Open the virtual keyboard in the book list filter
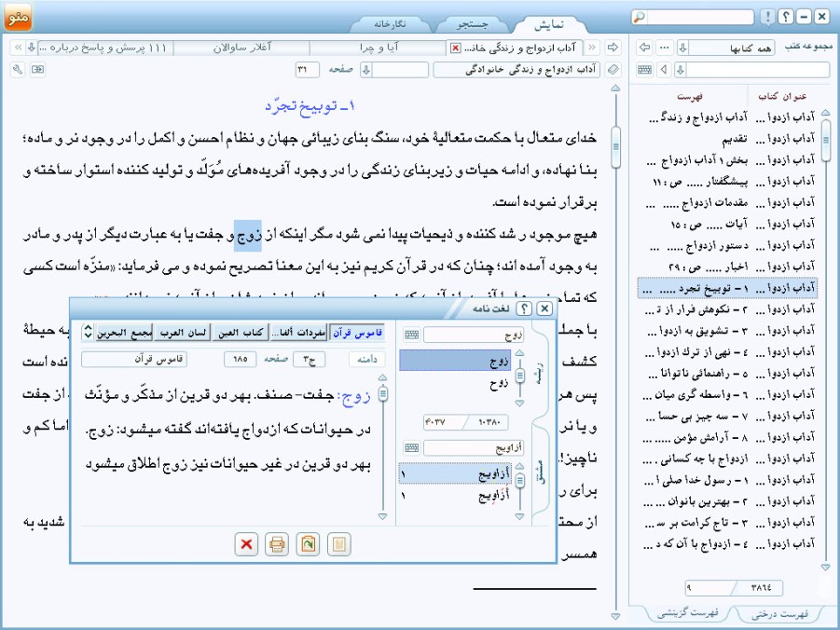This screenshot has width=840, height=630. 645,70
